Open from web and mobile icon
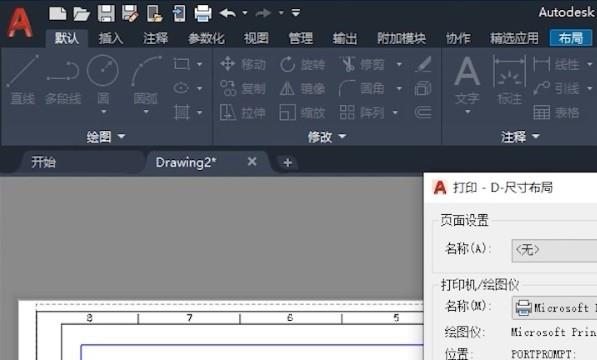 (x=155, y=13)
